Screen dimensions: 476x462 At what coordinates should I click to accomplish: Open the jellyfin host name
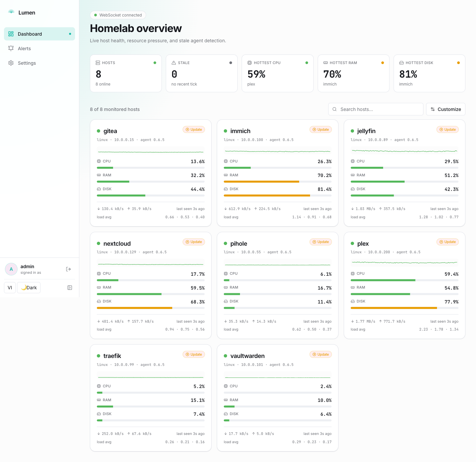pyautogui.click(x=366, y=131)
